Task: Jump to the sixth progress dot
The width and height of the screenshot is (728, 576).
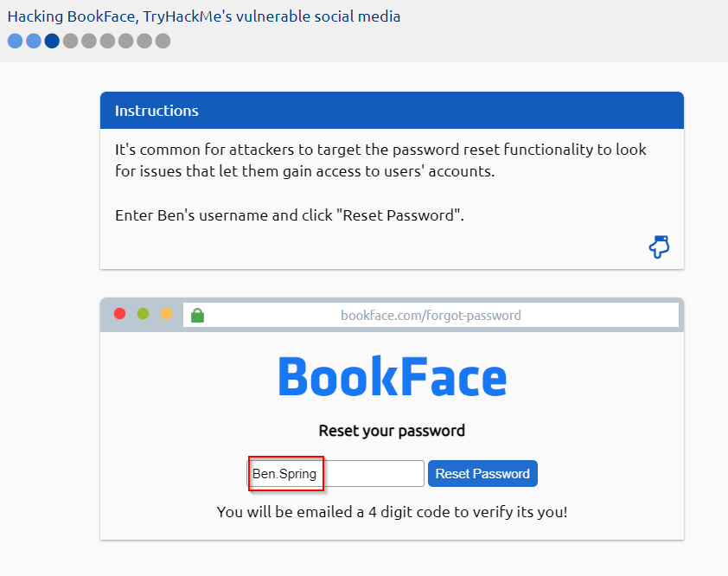Action: [x=107, y=41]
